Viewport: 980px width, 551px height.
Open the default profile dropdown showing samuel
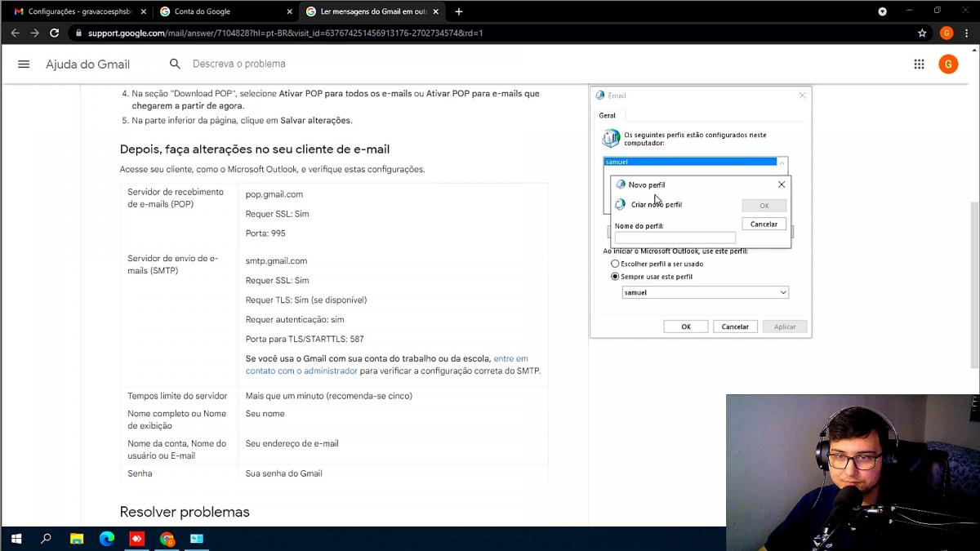tap(705, 292)
